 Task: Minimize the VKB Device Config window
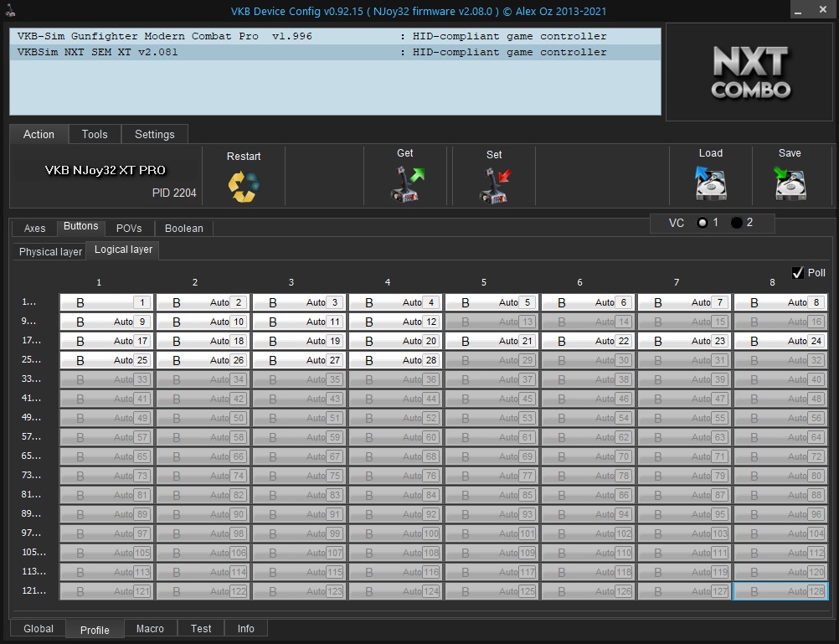point(798,11)
